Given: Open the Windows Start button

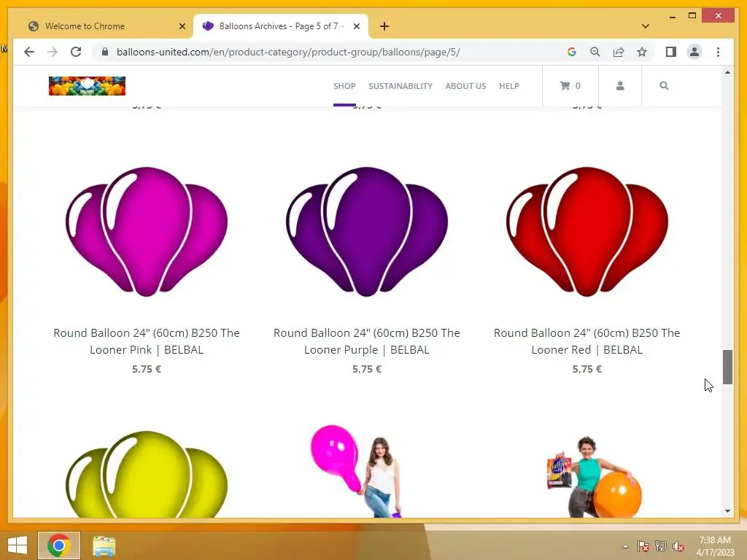Looking at the screenshot, I should coord(18,545).
